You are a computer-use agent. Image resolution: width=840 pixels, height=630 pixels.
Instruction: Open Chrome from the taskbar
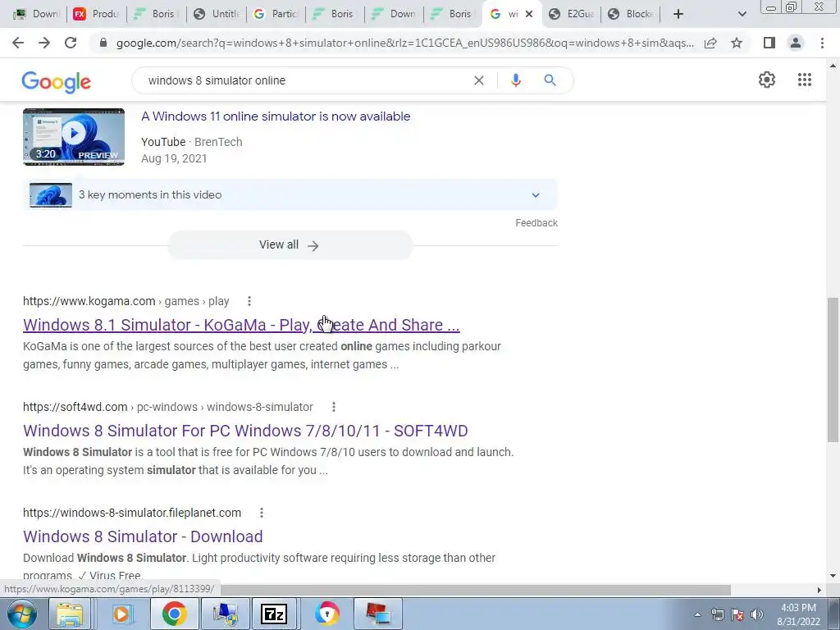[x=174, y=614]
